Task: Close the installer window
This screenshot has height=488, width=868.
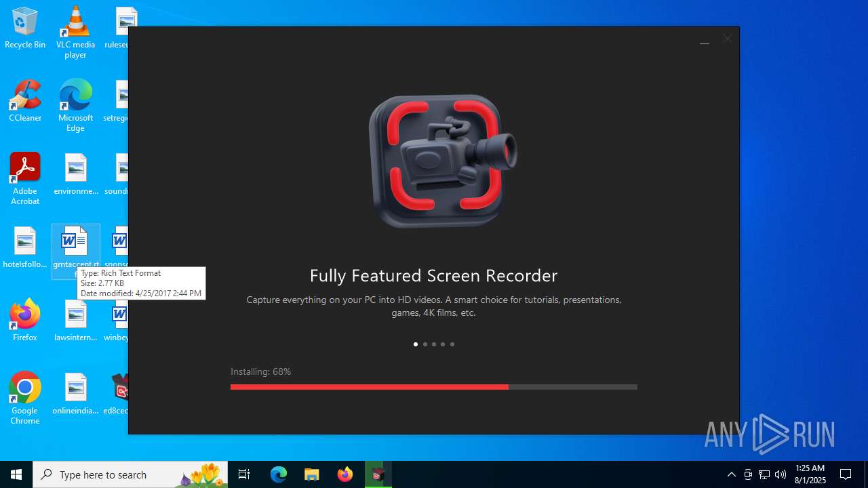Action: point(727,39)
